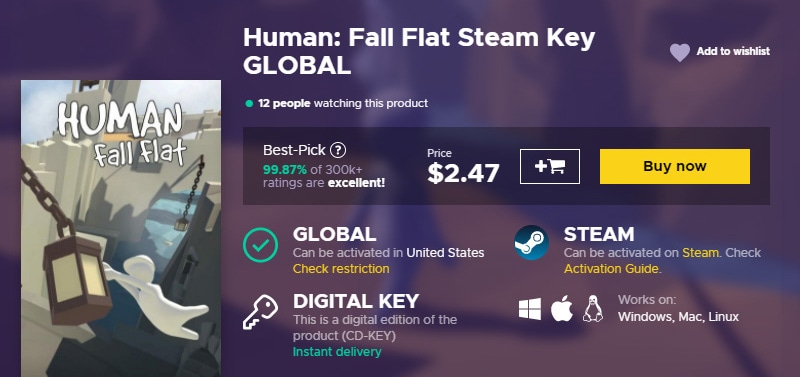Click the Linux penguin platform icon

[593, 309]
